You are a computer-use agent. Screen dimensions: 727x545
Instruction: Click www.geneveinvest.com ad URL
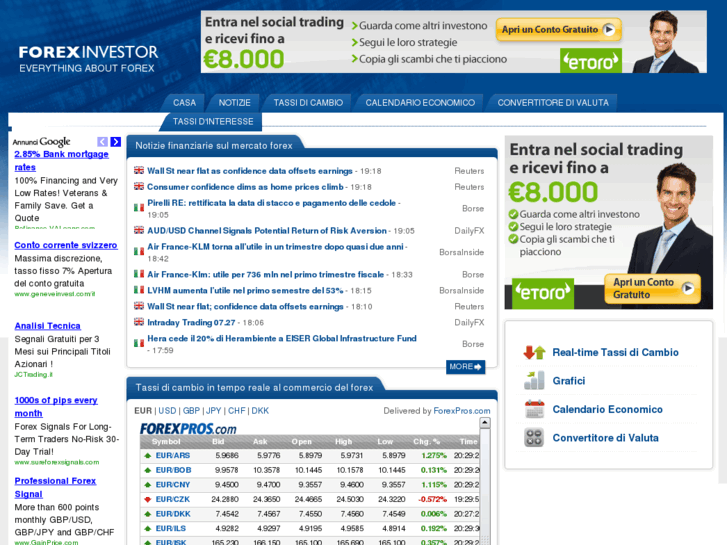55,294
